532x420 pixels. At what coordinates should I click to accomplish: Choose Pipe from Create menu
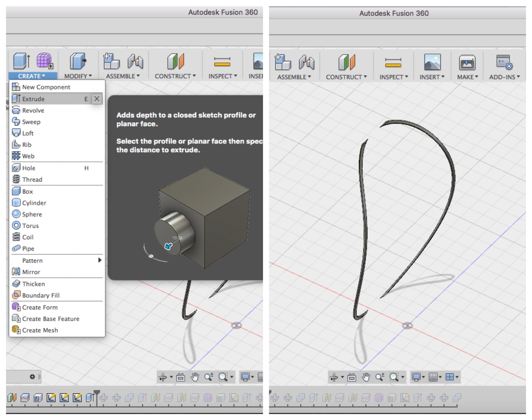coord(57,249)
